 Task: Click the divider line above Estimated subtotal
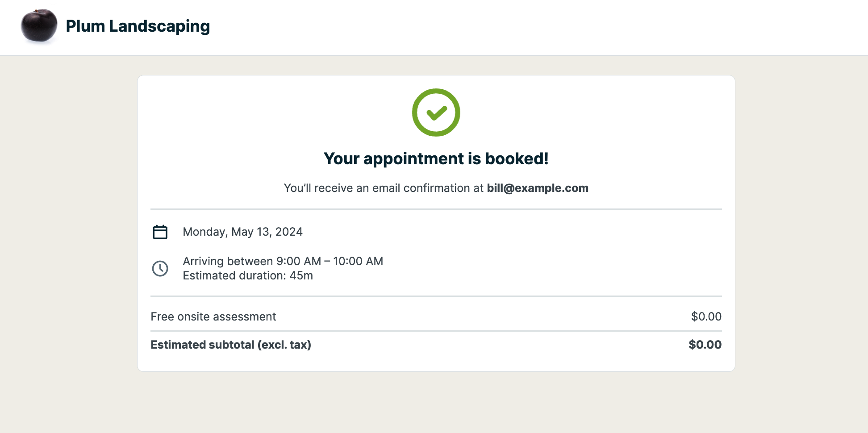[436, 331]
